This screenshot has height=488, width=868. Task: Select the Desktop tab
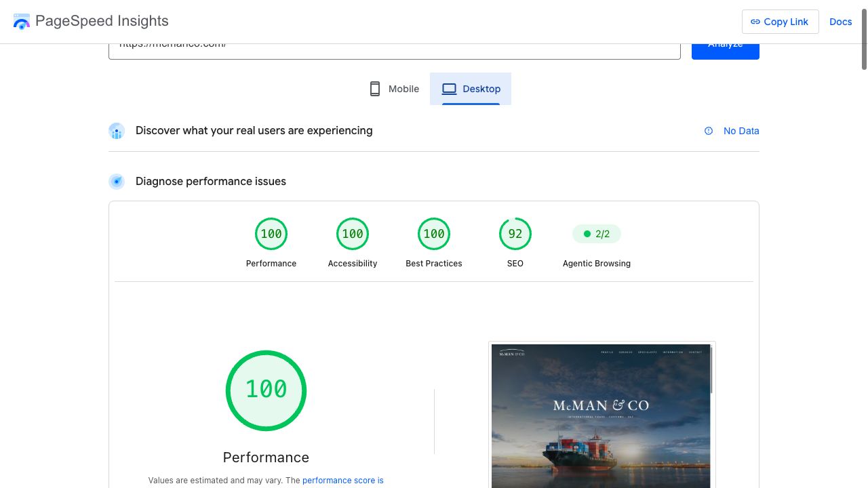471,89
